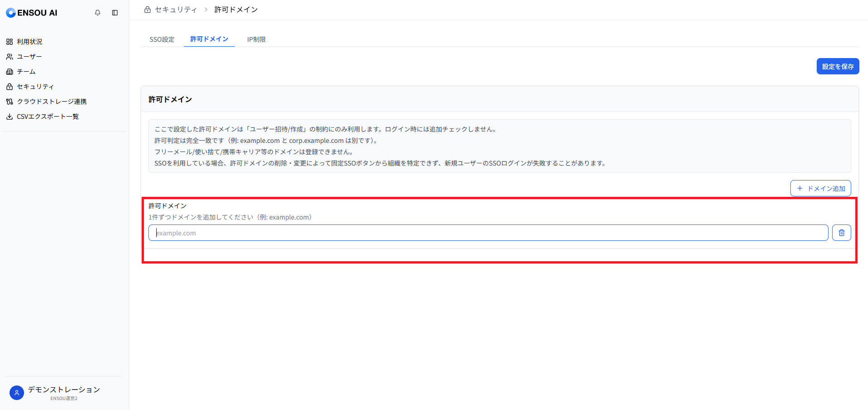Click the 許可ドメイン breadcrumb text
868x410 pixels.
point(236,10)
